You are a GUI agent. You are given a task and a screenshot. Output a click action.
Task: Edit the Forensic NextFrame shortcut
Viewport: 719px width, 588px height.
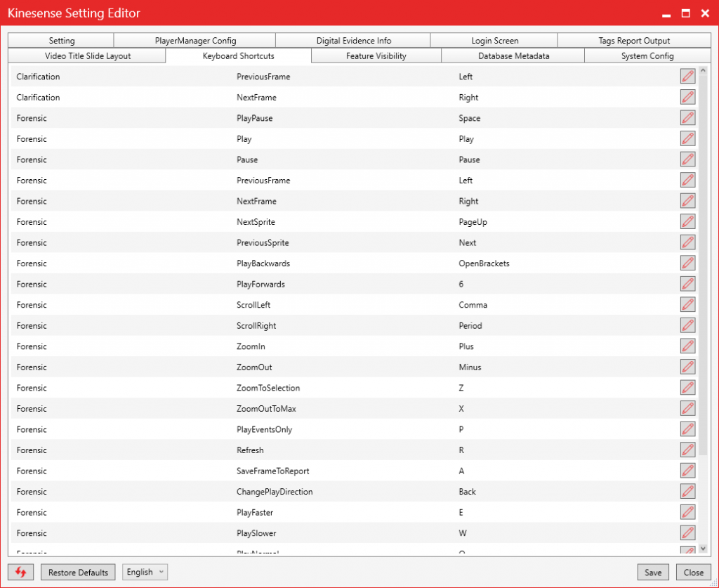point(687,200)
